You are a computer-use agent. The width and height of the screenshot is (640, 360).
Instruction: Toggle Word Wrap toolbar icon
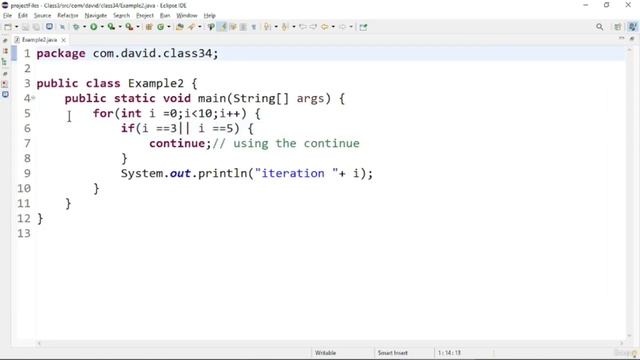[233, 27]
